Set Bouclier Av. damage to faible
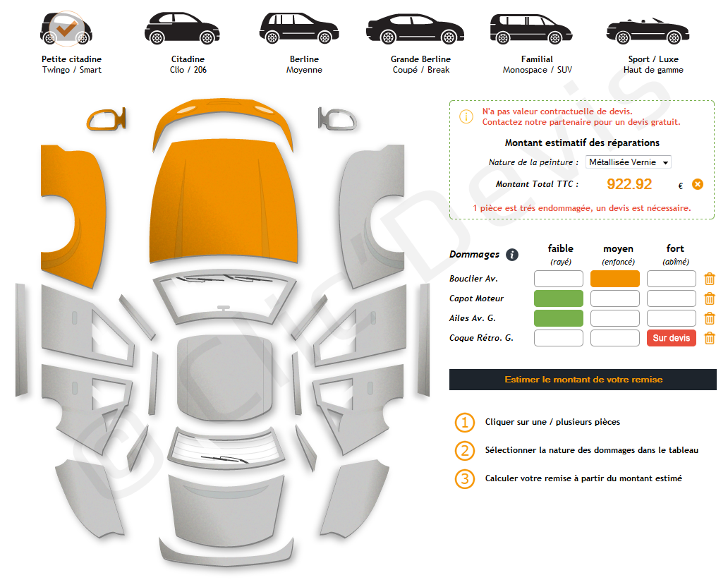This screenshot has height=580, width=728. pyautogui.click(x=559, y=279)
